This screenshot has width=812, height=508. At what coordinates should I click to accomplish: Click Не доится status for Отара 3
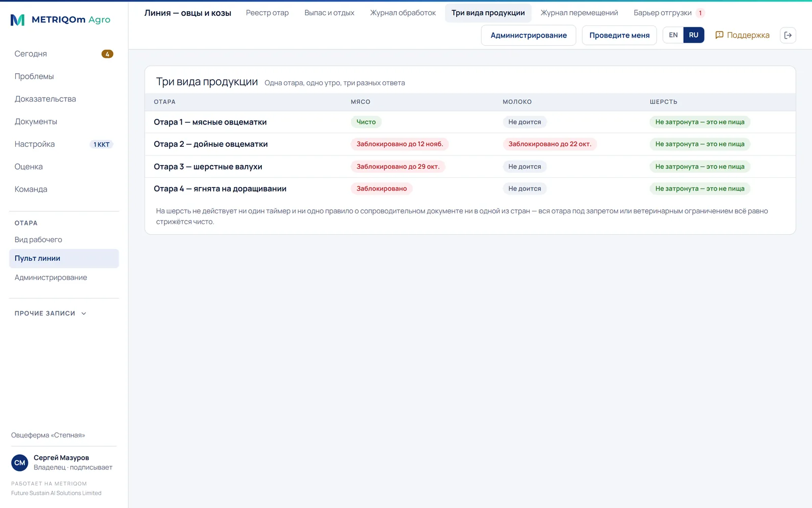pos(525,167)
